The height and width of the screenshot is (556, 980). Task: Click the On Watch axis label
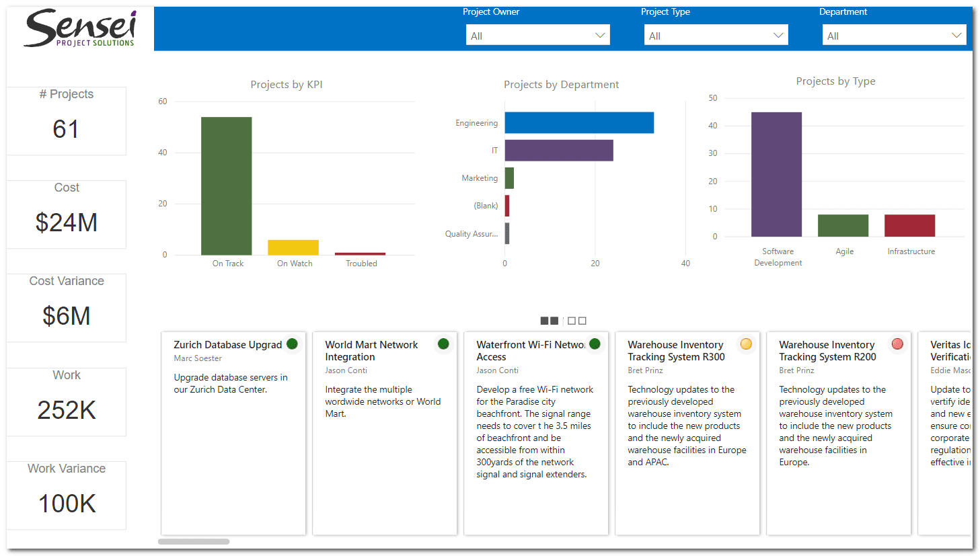295,264
